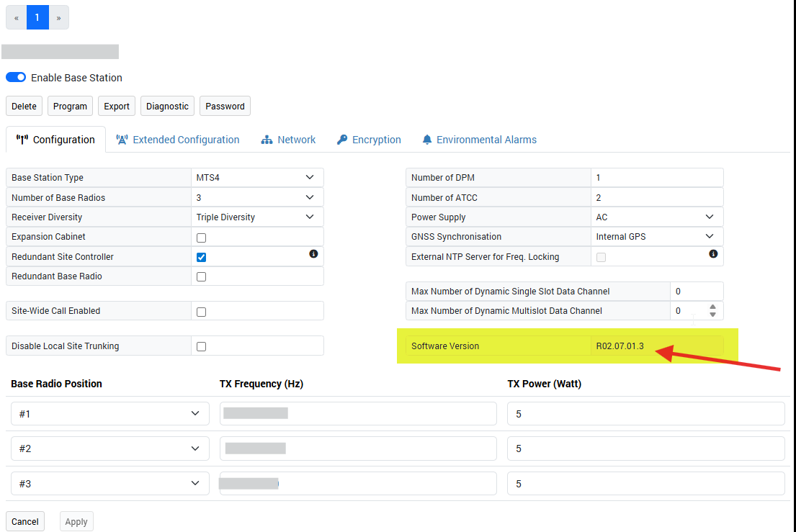
Task: Click the TX Frequency (Hz) column header
Action: [261, 384]
